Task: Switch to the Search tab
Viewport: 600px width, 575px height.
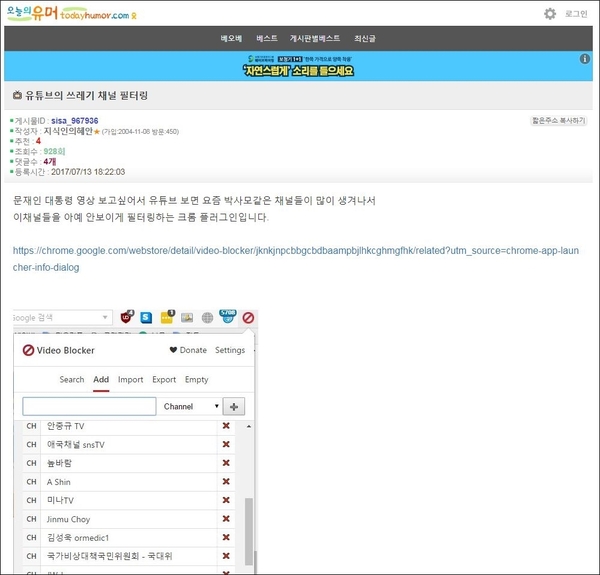Action: click(x=72, y=380)
